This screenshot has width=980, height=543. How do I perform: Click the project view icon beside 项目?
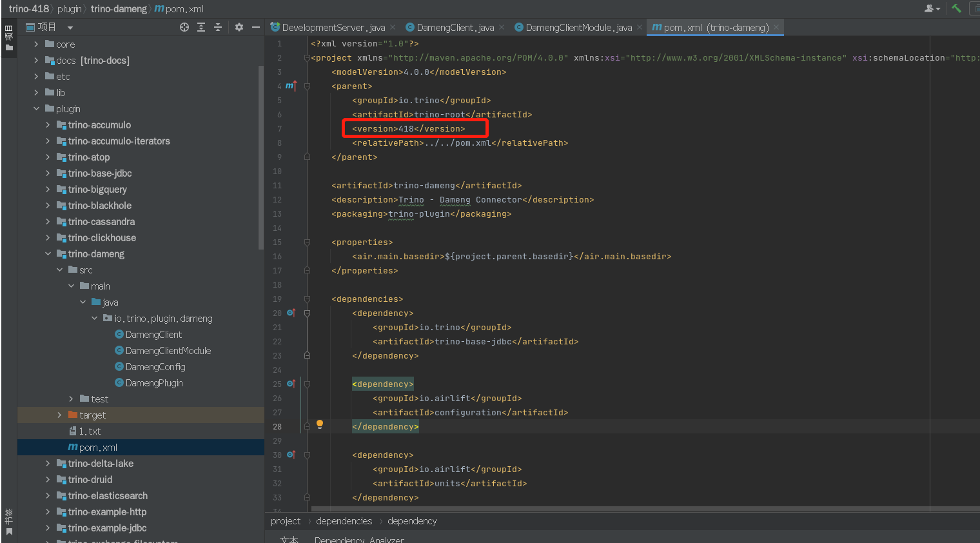[30, 27]
